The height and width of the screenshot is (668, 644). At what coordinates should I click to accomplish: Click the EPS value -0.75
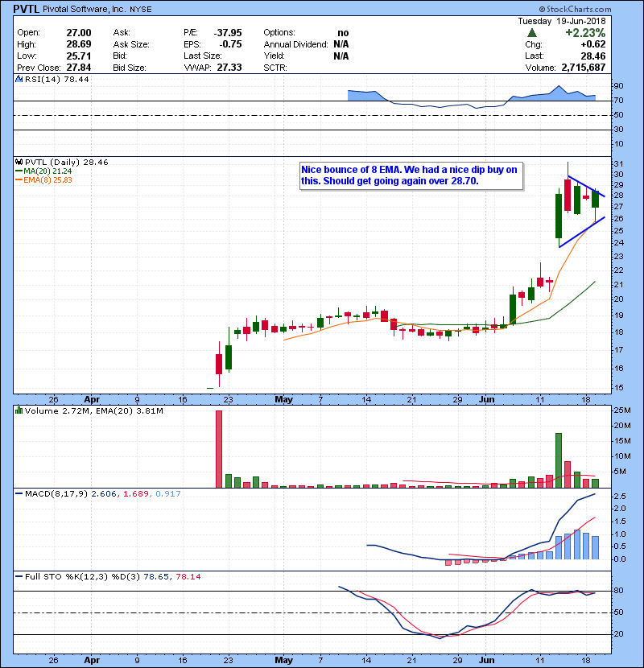coord(230,44)
